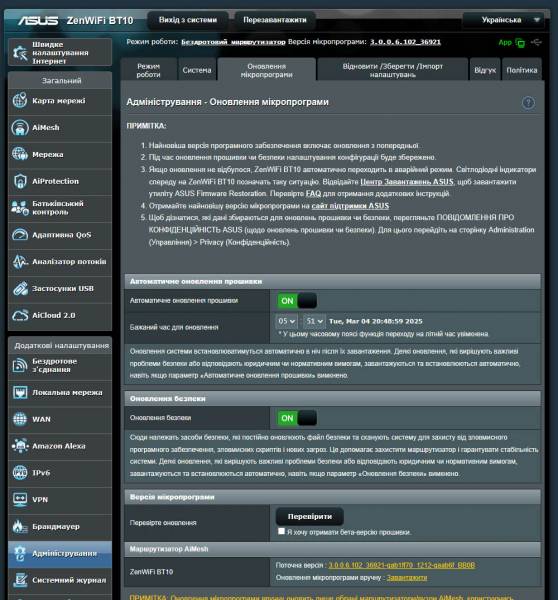Open the Адаптивна QoS gauge icon

(20, 235)
